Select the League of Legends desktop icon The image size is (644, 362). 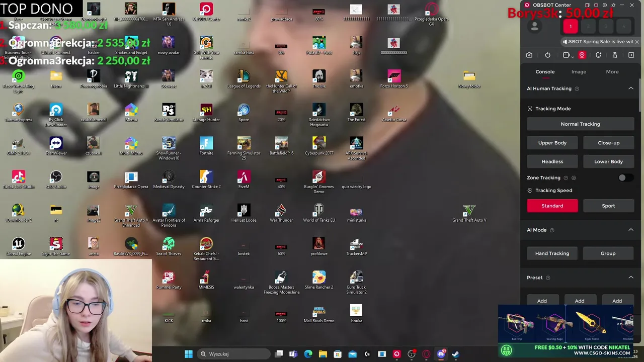(x=244, y=80)
